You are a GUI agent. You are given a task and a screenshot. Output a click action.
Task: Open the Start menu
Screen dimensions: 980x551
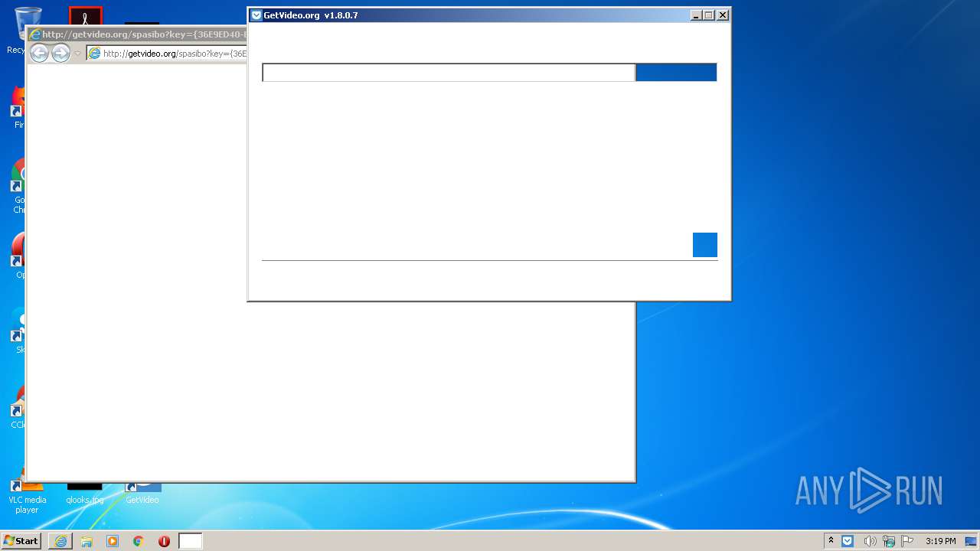[21, 541]
